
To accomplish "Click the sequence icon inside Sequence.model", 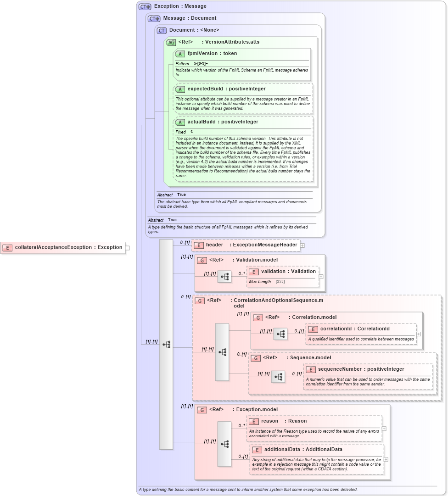I will (278, 377).
